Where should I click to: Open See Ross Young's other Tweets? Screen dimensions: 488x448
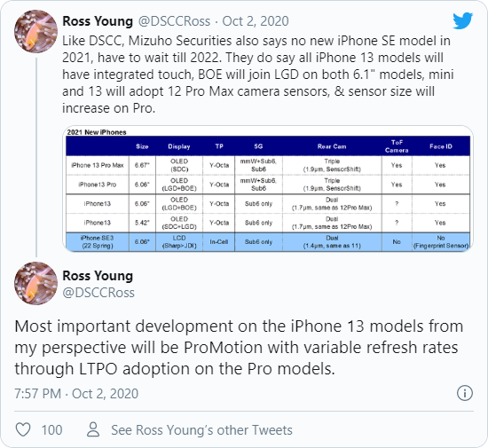coord(201,430)
